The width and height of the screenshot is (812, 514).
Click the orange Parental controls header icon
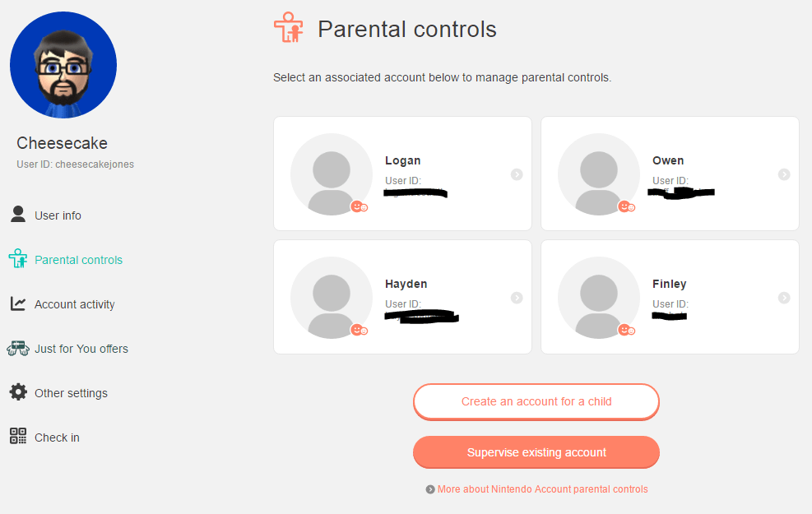(289, 28)
